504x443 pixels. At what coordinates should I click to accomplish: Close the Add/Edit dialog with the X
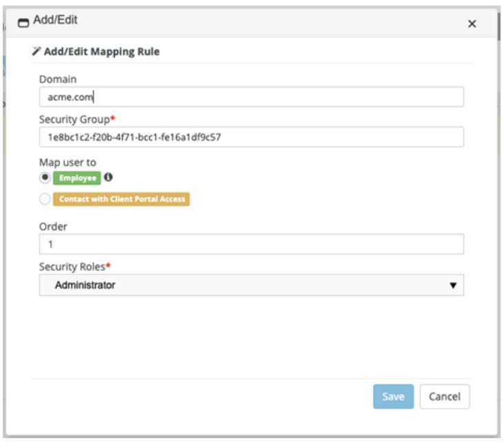click(x=472, y=23)
